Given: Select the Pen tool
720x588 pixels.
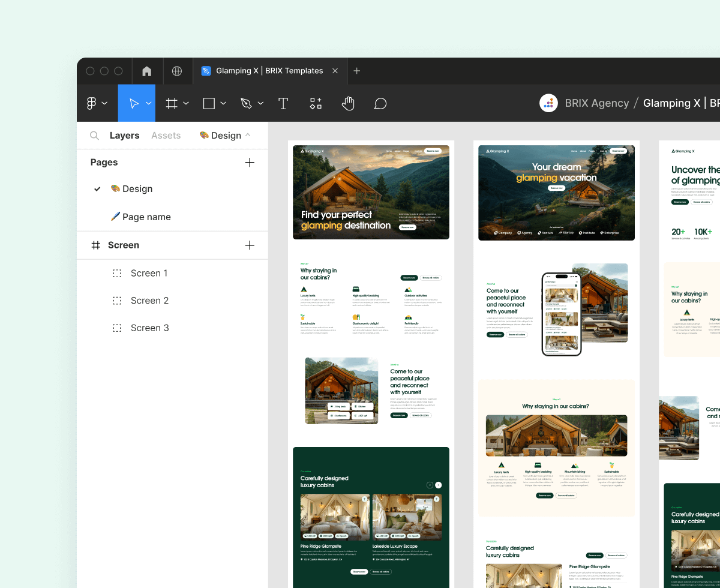Looking at the screenshot, I should tap(246, 103).
